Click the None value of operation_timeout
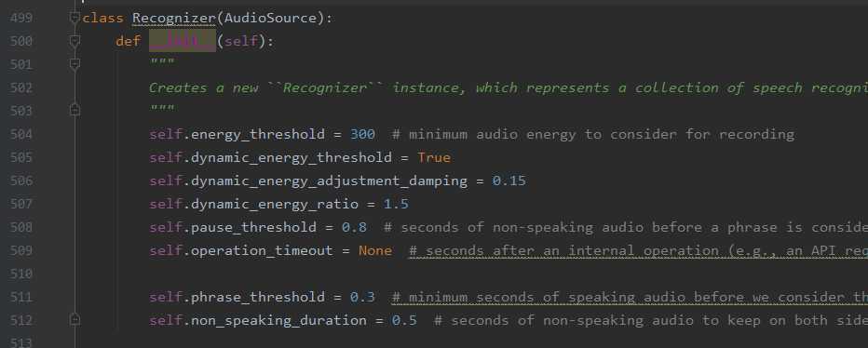 375,250
